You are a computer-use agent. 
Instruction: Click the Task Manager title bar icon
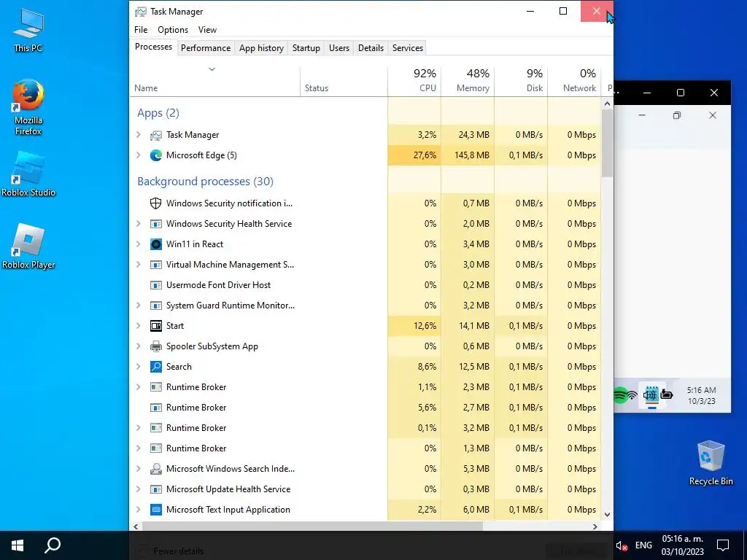tap(141, 12)
